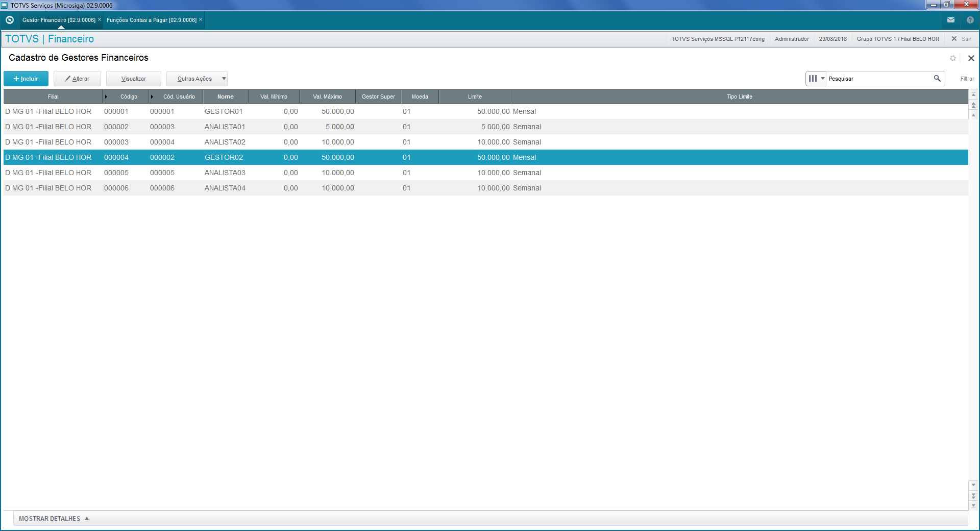Click the Alterar button
The height and width of the screenshot is (531, 980).
[77, 79]
